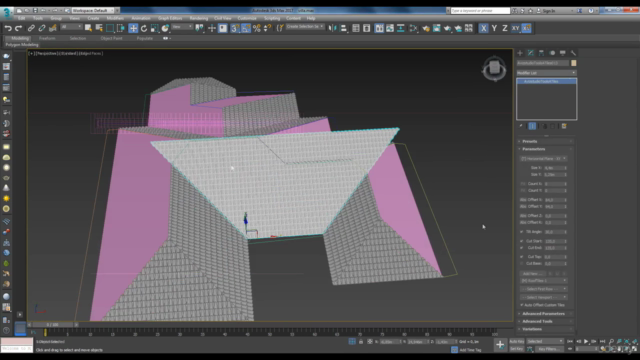Open the Rendering menu
The width and height of the screenshot is (640, 360).
pyautogui.click(x=199, y=18)
